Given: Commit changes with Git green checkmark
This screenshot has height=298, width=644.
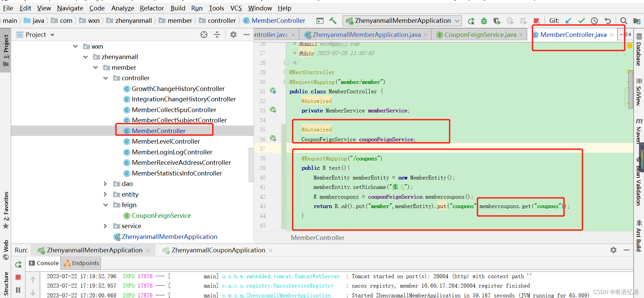Looking at the screenshot, I should 581,21.
